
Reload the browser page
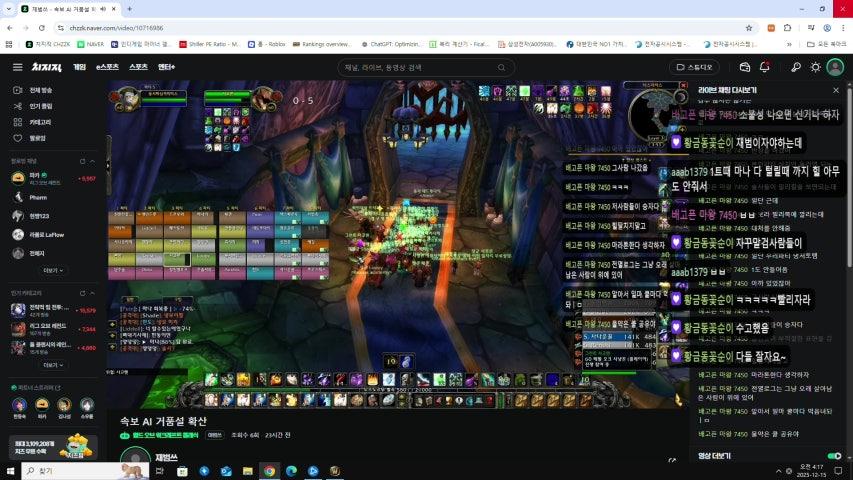[x=41, y=28]
